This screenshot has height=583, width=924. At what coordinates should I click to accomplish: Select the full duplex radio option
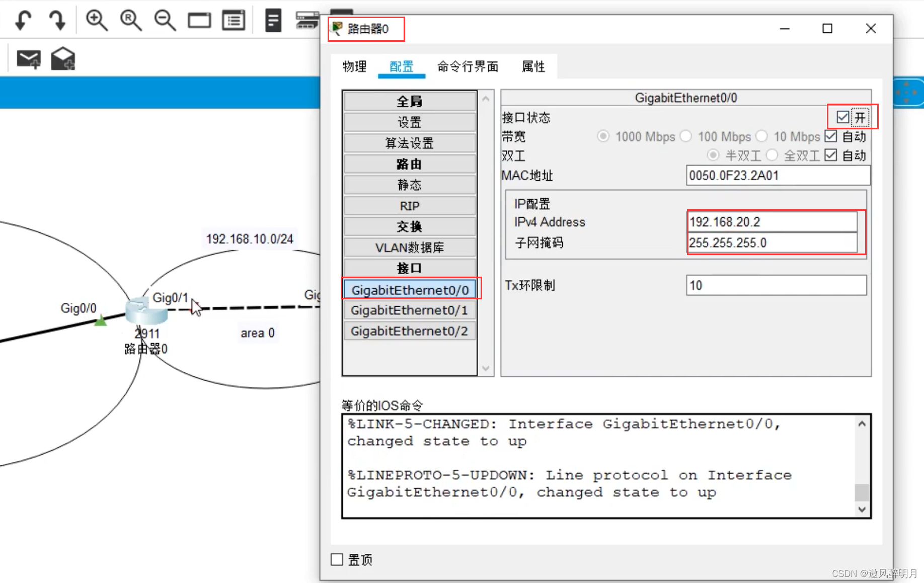click(772, 155)
